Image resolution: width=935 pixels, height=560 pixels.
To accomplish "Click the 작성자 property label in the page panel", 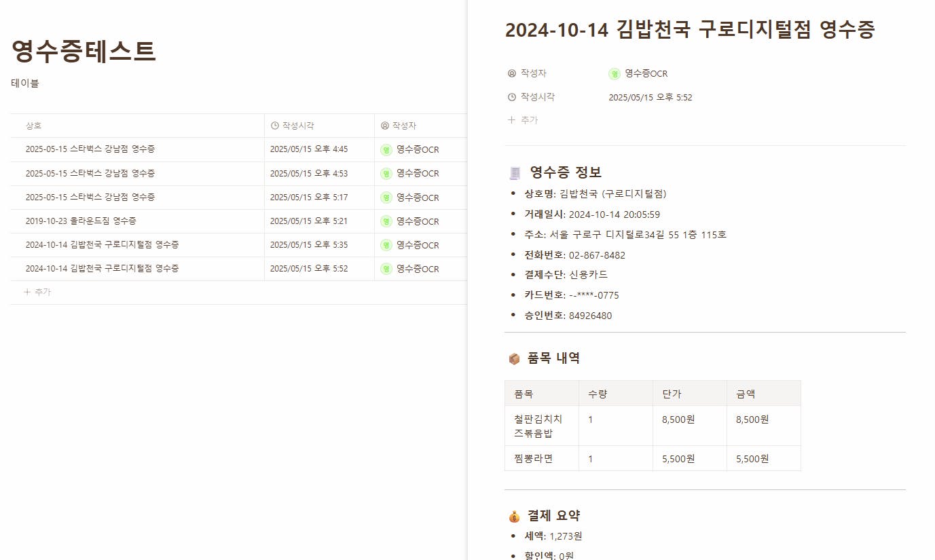I will (534, 73).
